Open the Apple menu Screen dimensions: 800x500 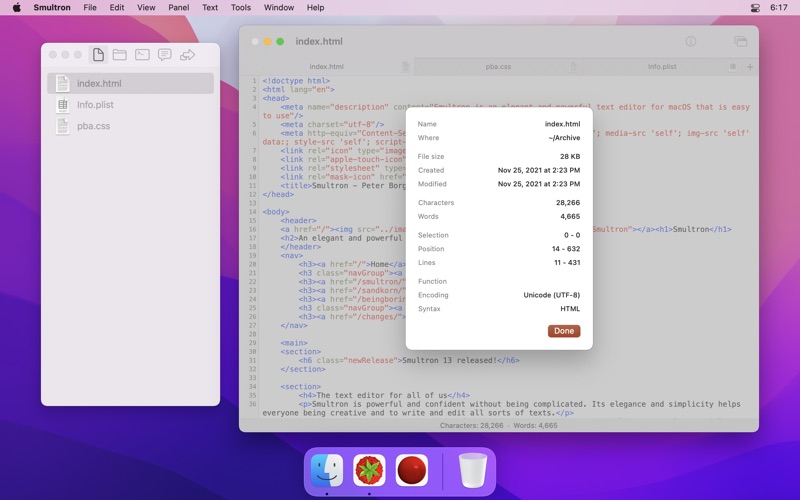pyautogui.click(x=17, y=8)
